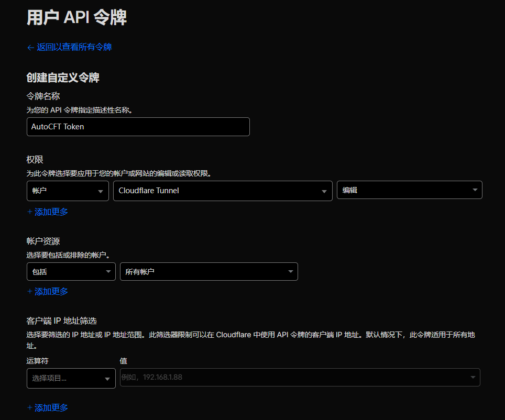Click 添加更多 under 客户端 IP 地址筛选
Screen dimensions: 505x420
51,407
